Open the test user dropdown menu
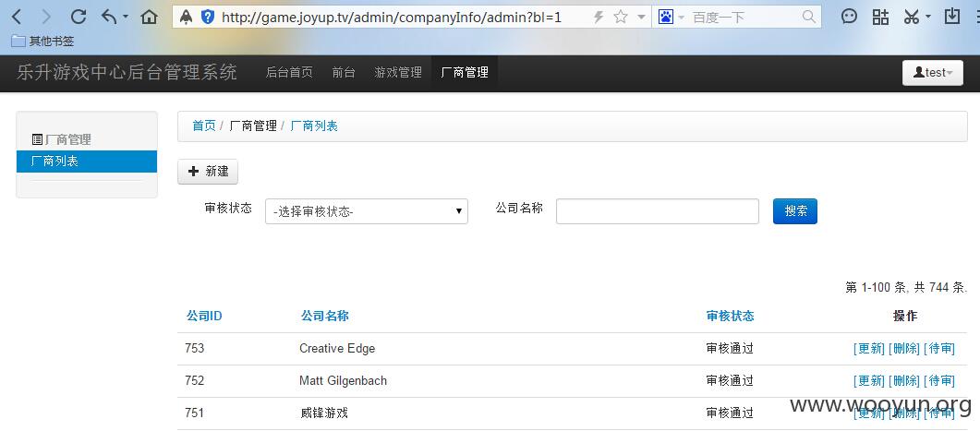Screen dimensions: 980x431 (x=933, y=73)
